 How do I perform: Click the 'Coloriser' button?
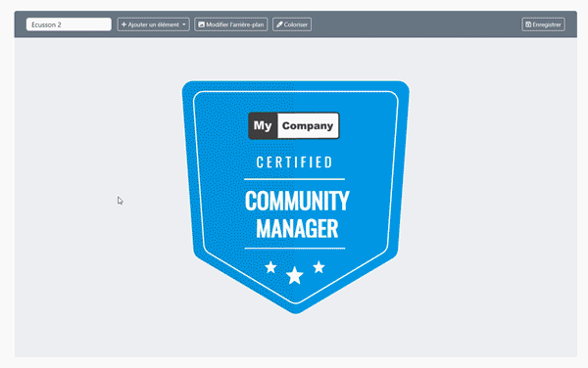[x=292, y=24]
